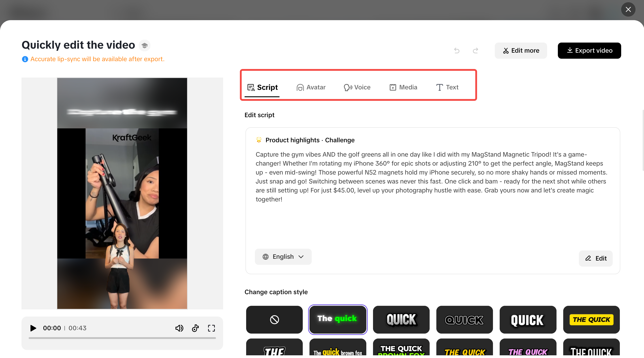Click the Media tab image icon
Viewport: 644px width, 358px height.
click(x=393, y=87)
